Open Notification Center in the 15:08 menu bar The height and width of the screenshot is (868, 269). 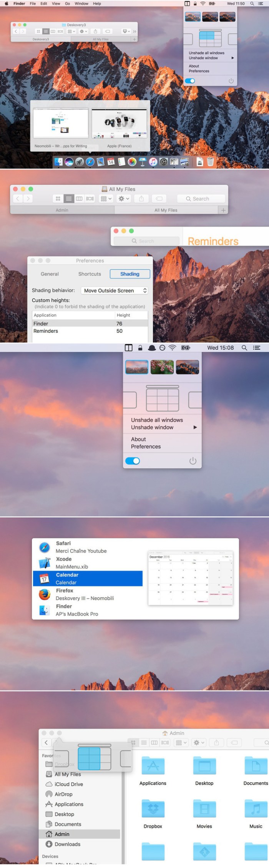[x=257, y=348]
